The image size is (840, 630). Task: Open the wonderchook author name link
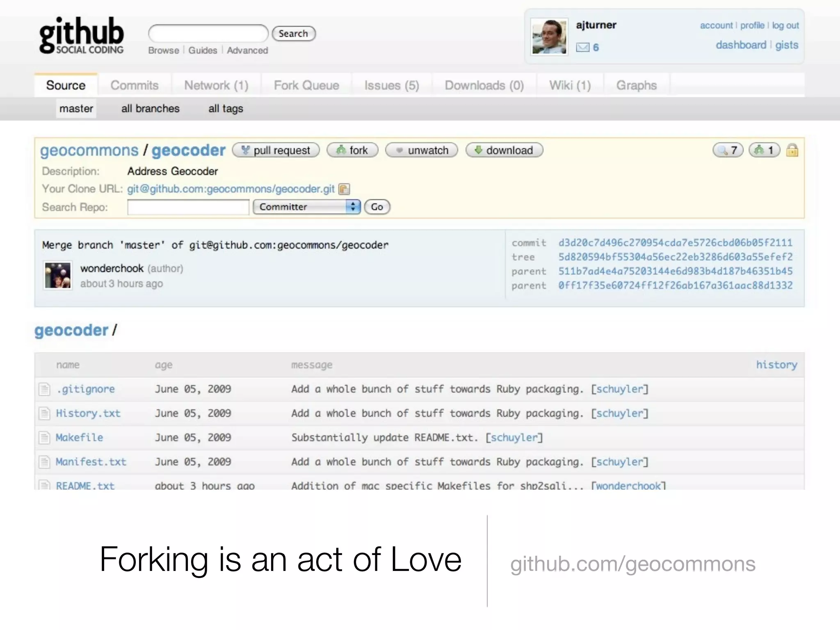[112, 269]
